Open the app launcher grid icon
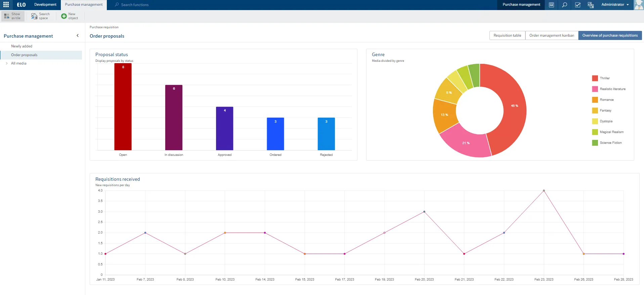Screen dimensions: 644x295 pos(6,5)
